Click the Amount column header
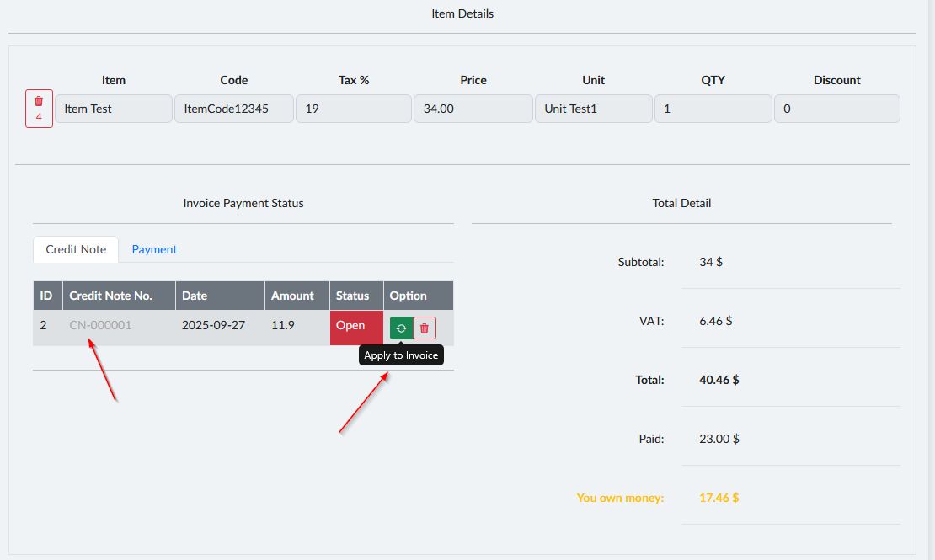Viewport: 935px width, 560px height. coord(292,296)
